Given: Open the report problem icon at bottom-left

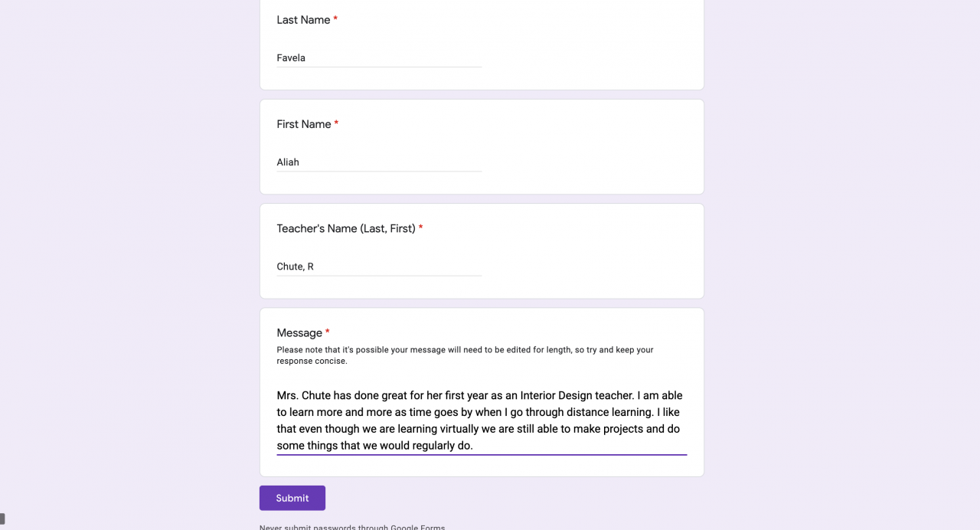Looking at the screenshot, I should tap(2, 519).
